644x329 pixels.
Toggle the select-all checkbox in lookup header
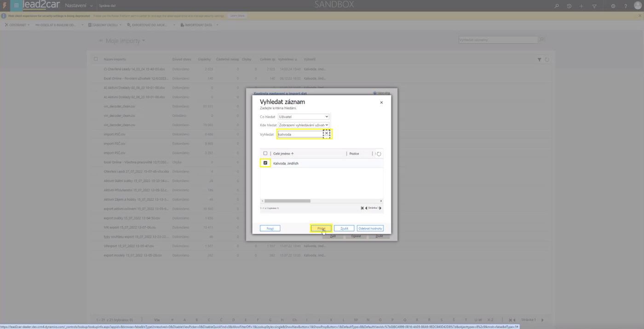pos(265,153)
